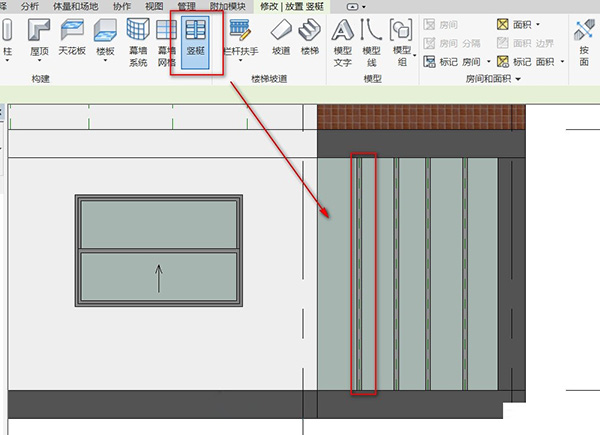
Task: Click the 标记 房间 (Tag Room) tool
Action: tap(452, 62)
